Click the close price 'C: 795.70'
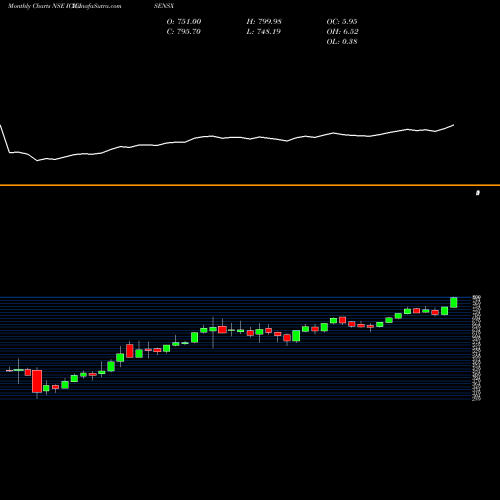This screenshot has width=500, height=500. pyautogui.click(x=183, y=32)
